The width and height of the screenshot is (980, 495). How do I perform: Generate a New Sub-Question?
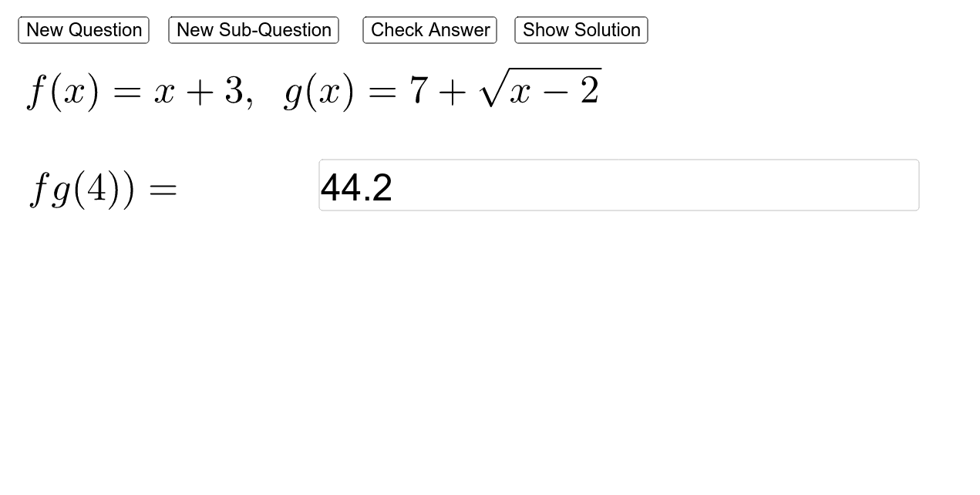tap(254, 30)
